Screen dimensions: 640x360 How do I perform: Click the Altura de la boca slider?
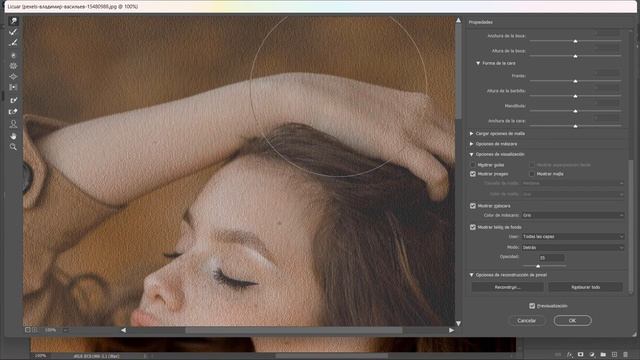point(576,56)
